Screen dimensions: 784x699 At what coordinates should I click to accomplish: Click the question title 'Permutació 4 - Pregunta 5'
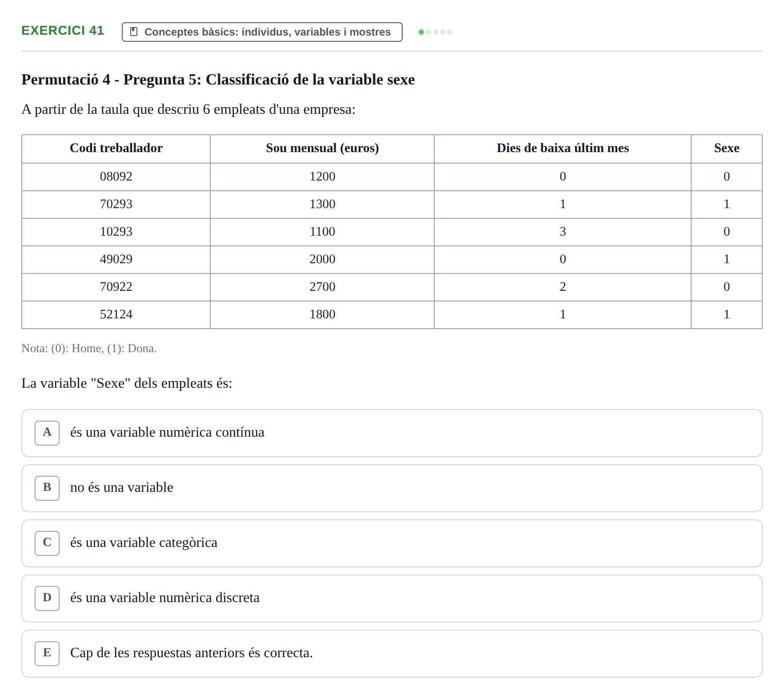tap(218, 80)
